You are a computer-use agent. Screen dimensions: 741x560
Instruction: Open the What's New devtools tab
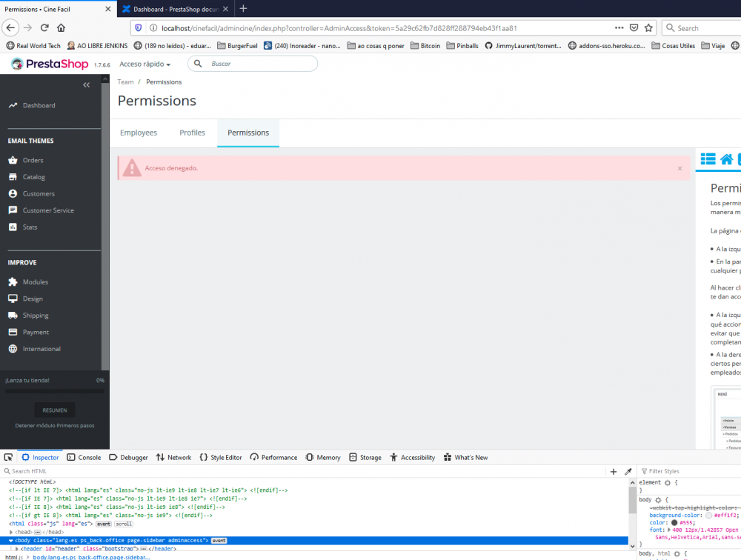[x=465, y=458]
